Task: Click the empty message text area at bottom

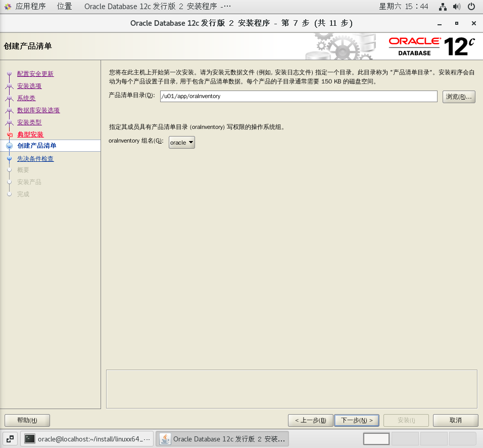Action: pos(292,389)
